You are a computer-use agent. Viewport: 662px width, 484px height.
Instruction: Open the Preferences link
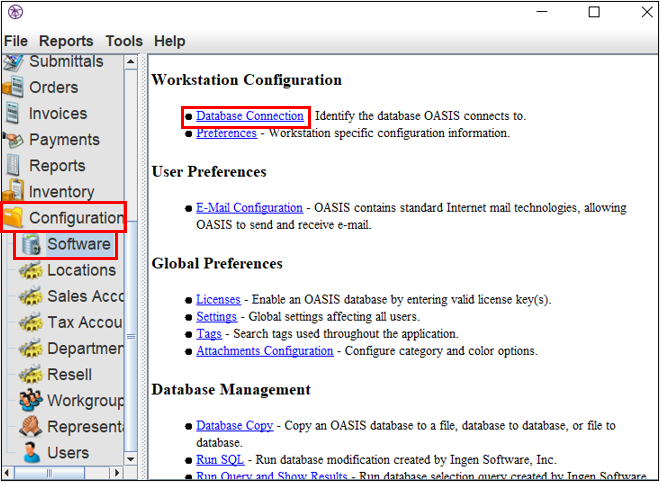click(226, 133)
